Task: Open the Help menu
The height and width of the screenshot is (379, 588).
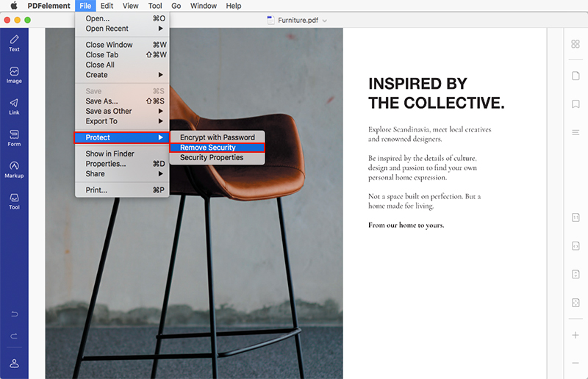Action: (233, 6)
